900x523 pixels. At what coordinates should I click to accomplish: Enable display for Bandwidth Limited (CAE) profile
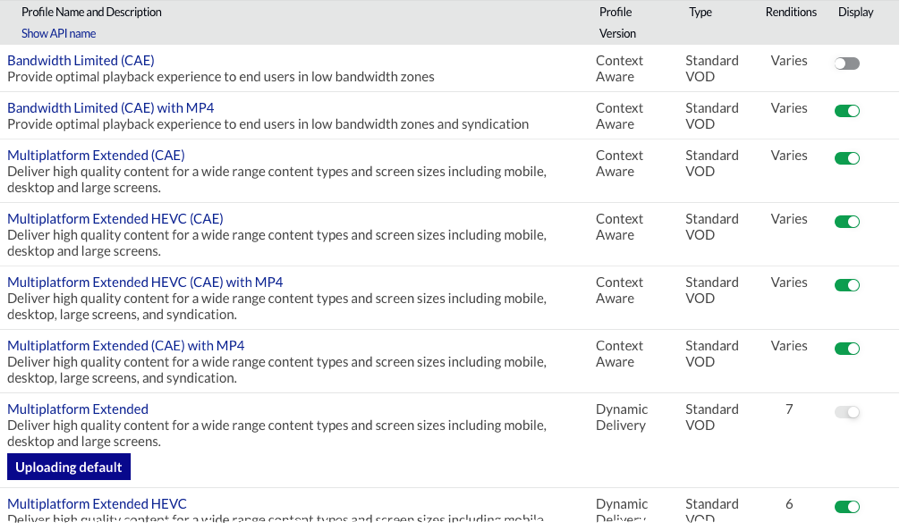pos(847,63)
